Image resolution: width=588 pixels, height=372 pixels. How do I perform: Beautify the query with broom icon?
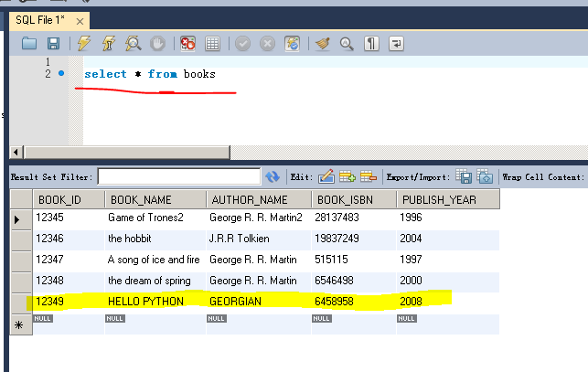point(323,44)
